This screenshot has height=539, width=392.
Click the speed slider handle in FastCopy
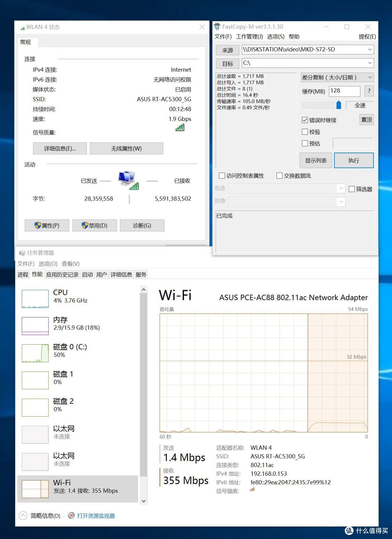(339, 105)
